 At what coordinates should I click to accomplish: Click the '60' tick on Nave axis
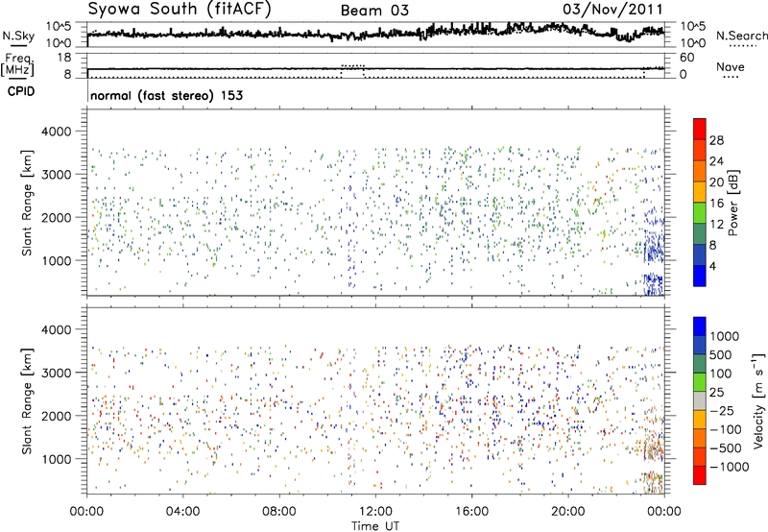click(x=686, y=58)
